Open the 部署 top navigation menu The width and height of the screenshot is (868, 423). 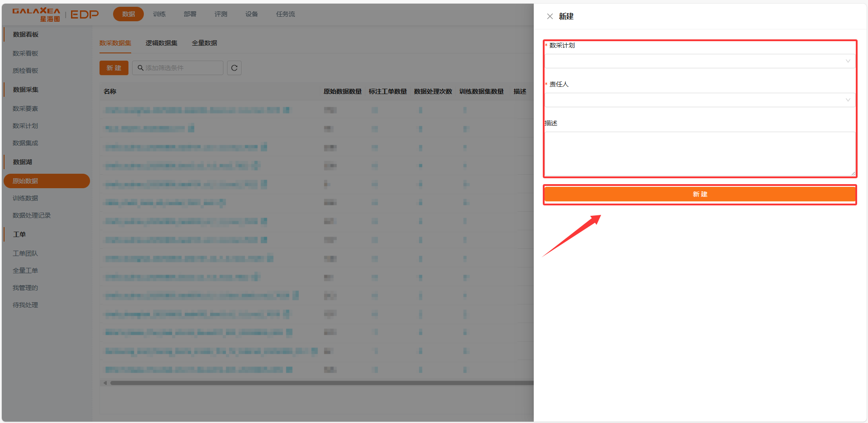coord(190,14)
